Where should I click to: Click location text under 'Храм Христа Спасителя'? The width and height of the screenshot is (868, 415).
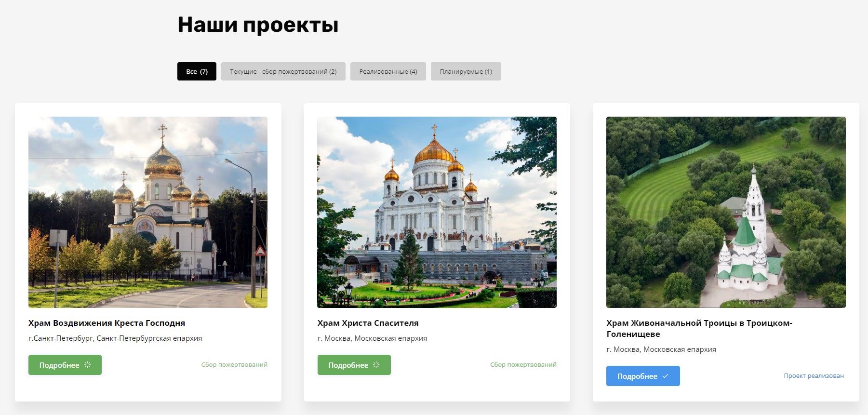click(x=372, y=338)
